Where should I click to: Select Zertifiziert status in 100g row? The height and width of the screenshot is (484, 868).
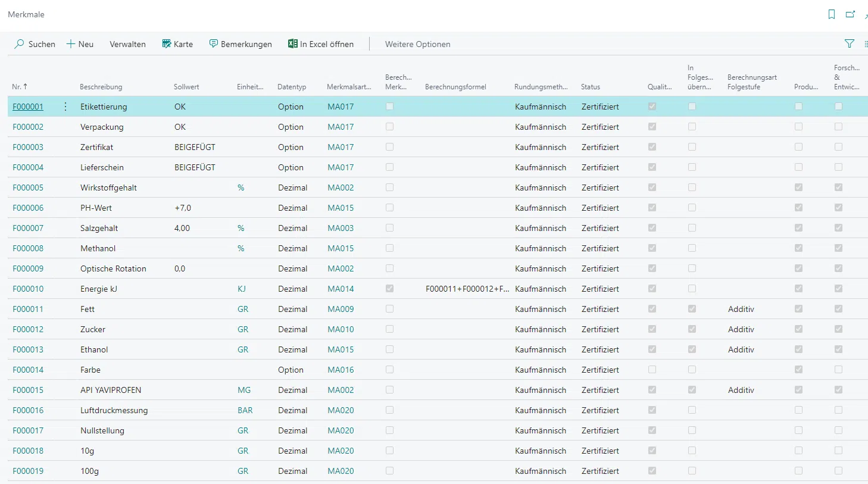[600, 471]
